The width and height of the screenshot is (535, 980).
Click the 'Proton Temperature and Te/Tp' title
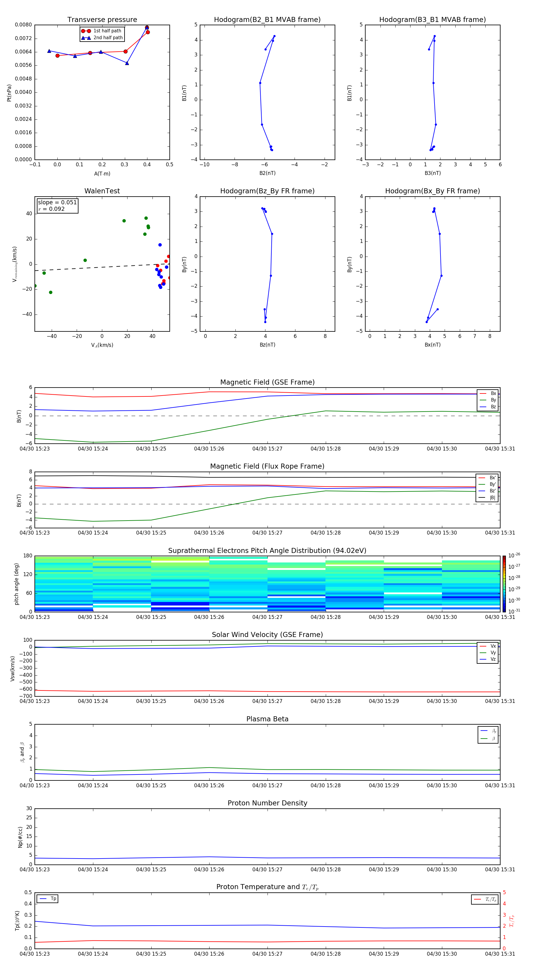click(267, 887)
